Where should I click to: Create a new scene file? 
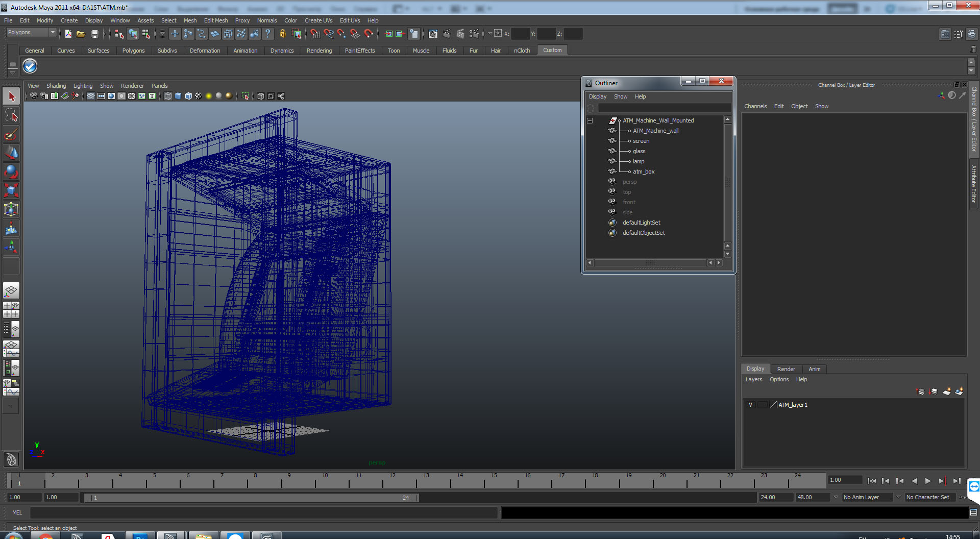pos(68,34)
